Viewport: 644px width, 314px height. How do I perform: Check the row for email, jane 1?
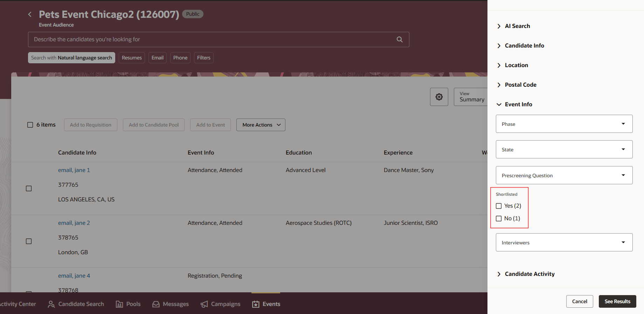point(29,188)
